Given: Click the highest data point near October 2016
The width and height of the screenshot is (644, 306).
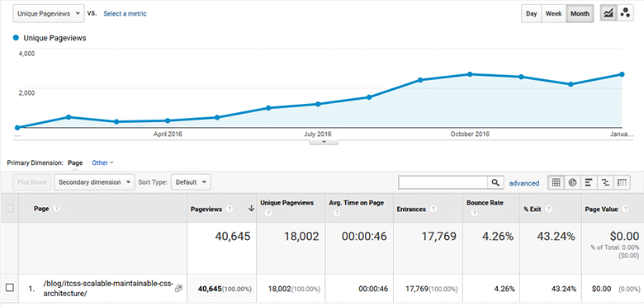Looking at the screenshot, I should pos(470,74).
